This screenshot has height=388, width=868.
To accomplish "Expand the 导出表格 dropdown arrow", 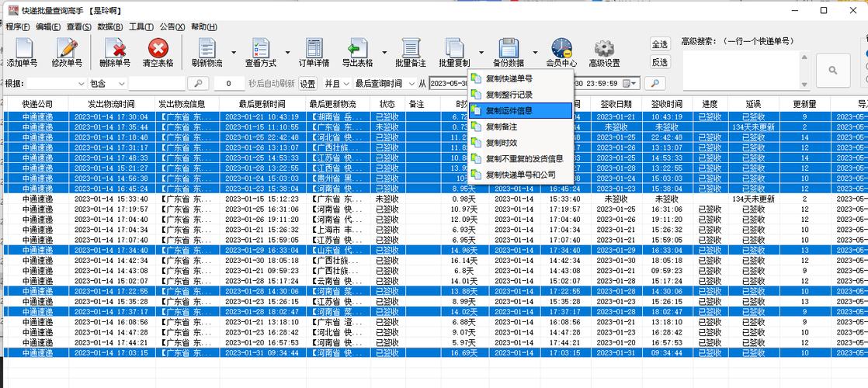I will click(x=384, y=53).
